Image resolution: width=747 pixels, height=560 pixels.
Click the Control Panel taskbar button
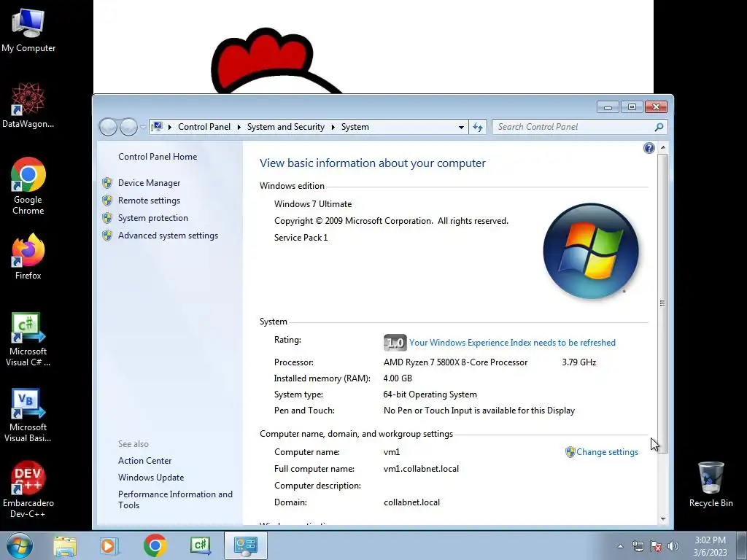coord(246,545)
